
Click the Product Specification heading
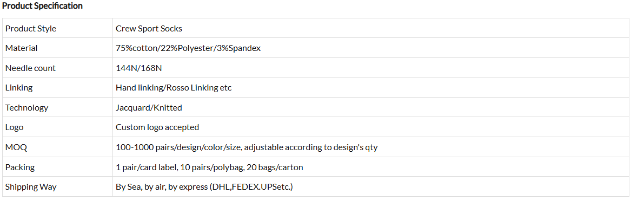[42, 6]
